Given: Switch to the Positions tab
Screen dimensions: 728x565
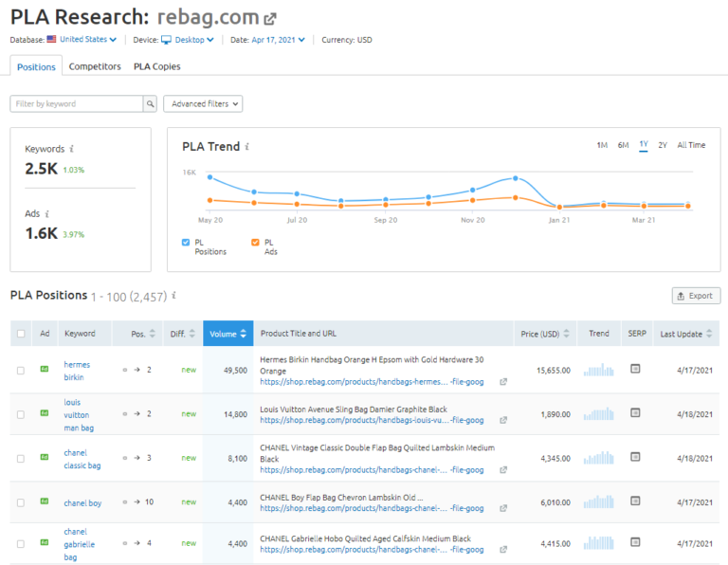Looking at the screenshot, I should tap(36, 67).
